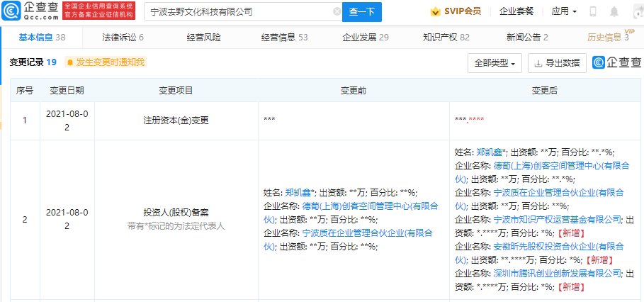Click the Qcc.com logo icon
Screen dimensions: 644x302
11,11
